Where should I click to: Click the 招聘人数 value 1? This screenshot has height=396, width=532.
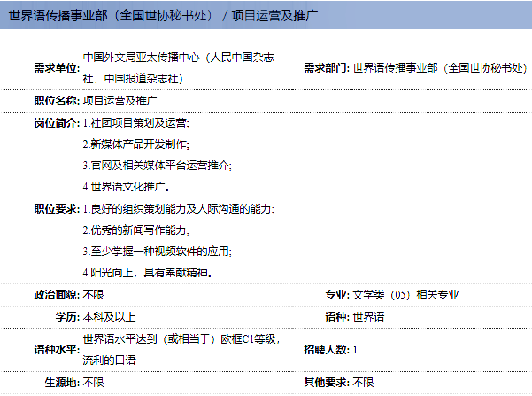pyautogui.click(x=355, y=349)
